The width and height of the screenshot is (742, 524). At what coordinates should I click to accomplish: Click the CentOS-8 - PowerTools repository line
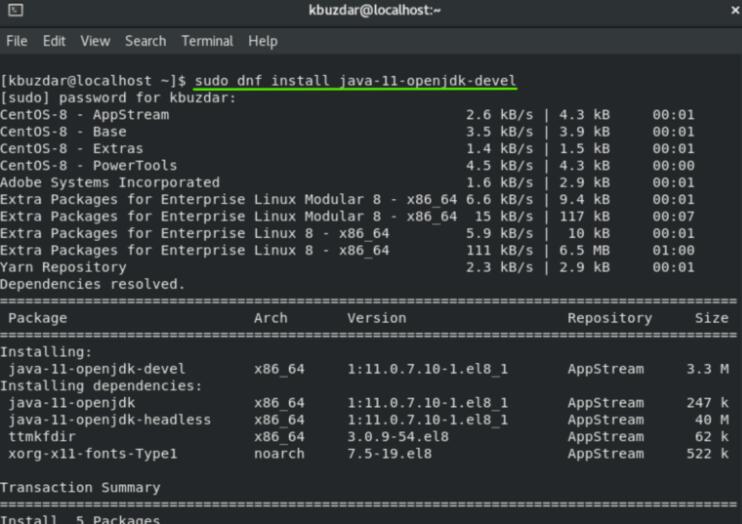pyautogui.click(x=347, y=166)
